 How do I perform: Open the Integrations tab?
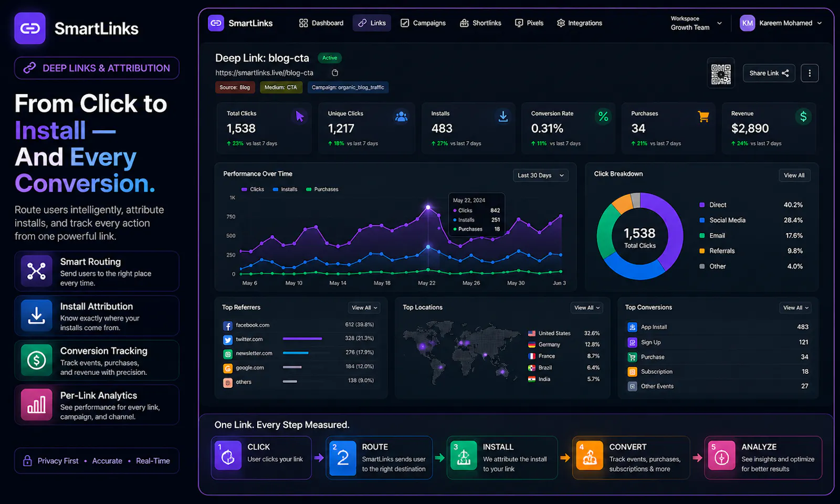pyautogui.click(x=580, y=23)
